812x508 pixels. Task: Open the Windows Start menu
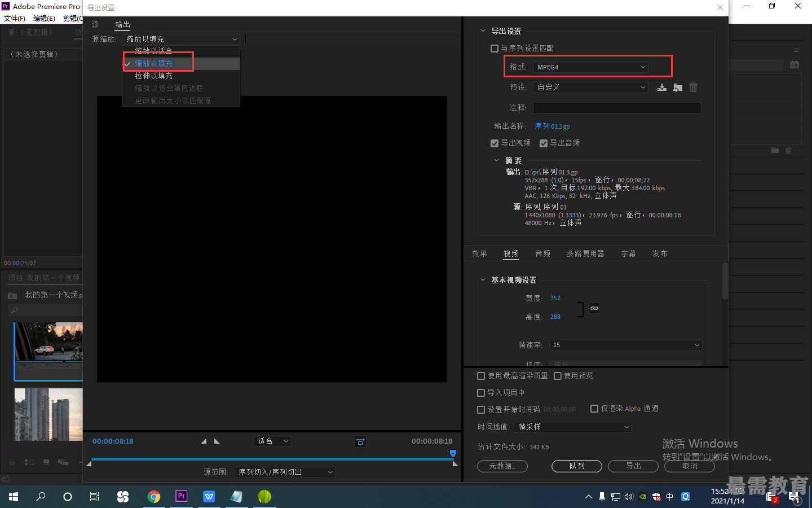point(14,497)
